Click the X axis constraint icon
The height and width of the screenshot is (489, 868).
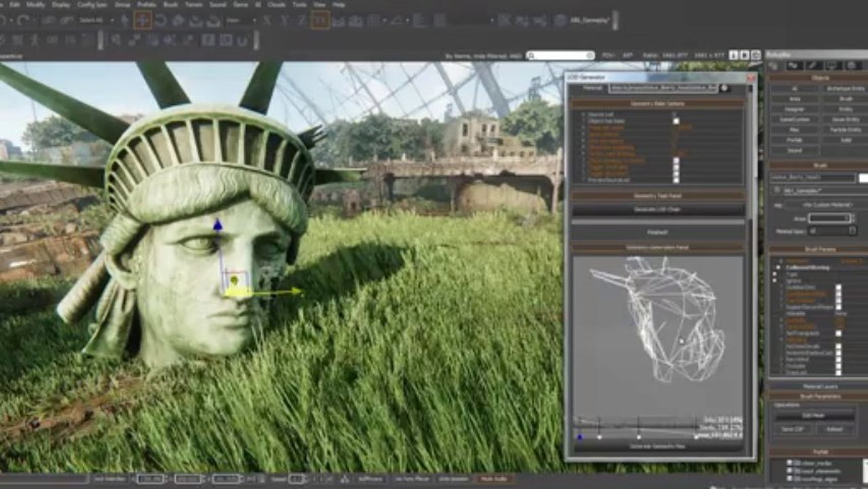(x=267, y=20)
